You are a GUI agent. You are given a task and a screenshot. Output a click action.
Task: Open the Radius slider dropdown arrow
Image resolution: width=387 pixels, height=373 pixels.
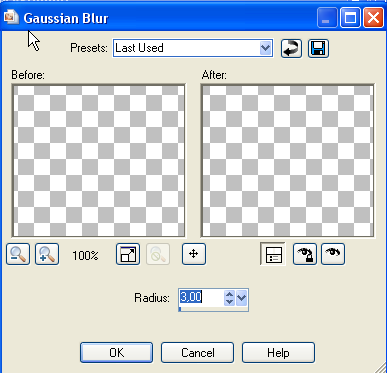(x=242, y=298)
